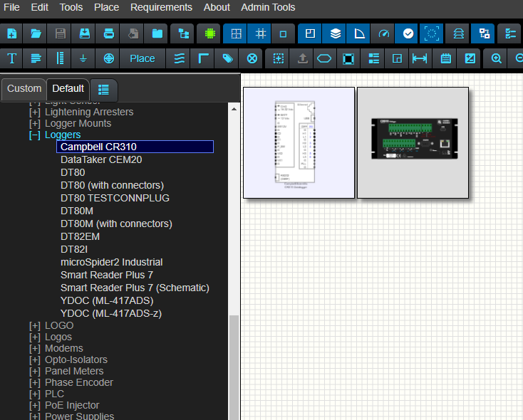Zoom in with the magnifier plus icon
The image size is (523, 420).
pos(497,58)
